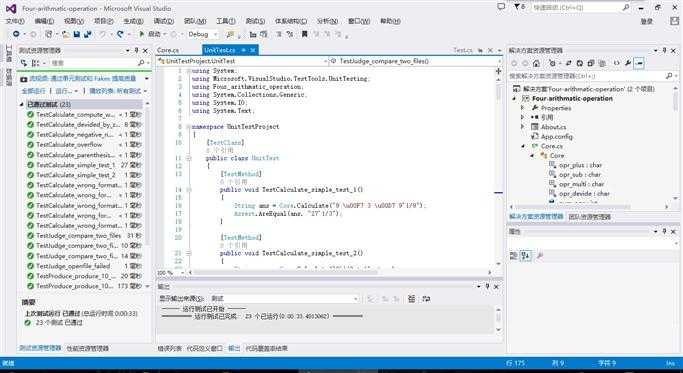Switch to Error List tab at bottom
The height and width of the screenshot is (373, 683).
pos(169,348)
